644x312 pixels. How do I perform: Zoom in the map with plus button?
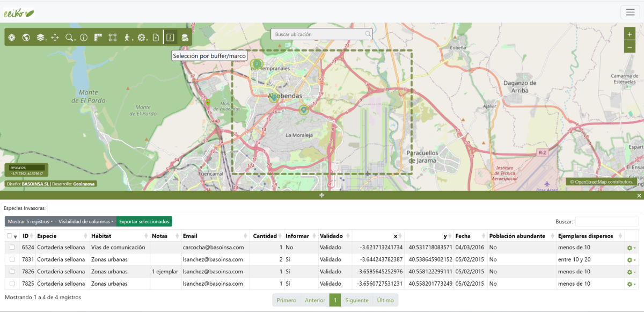click(630, 34)
